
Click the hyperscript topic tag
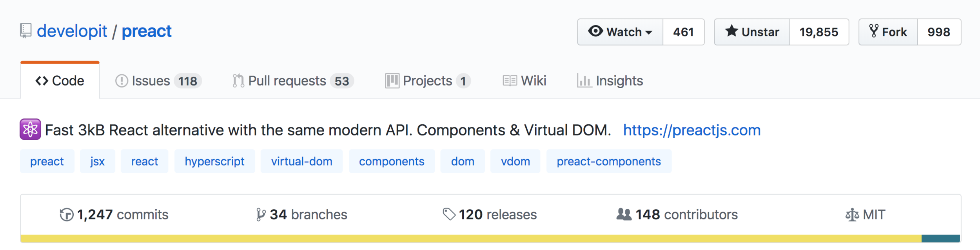click(x=215, y=161)
